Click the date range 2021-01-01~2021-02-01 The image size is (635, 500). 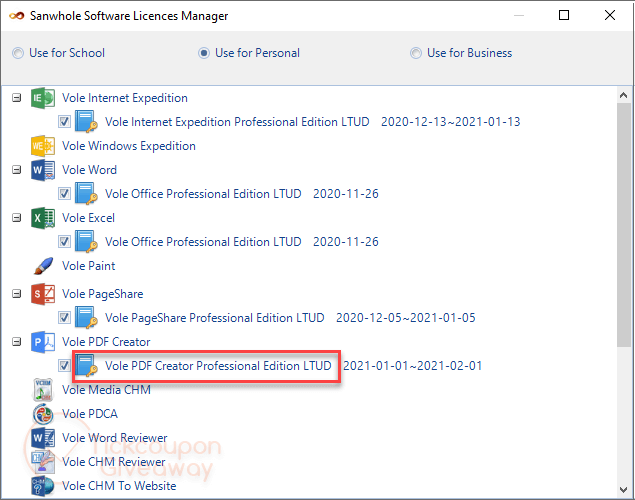(413, 366)
